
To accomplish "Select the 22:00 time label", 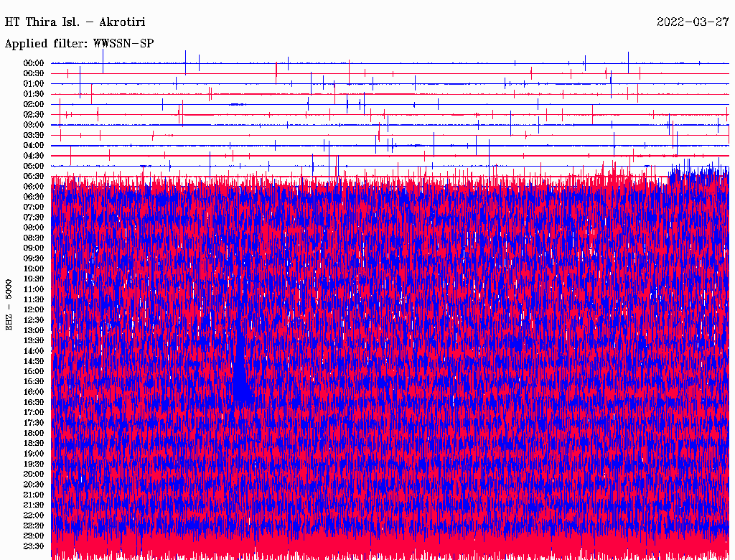I will (34, 515).
